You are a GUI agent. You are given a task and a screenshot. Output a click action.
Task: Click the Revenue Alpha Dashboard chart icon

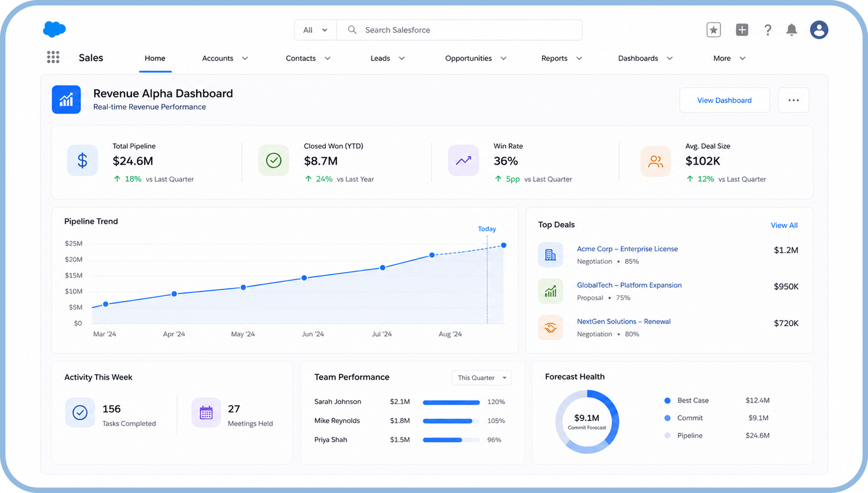[66, 99]
